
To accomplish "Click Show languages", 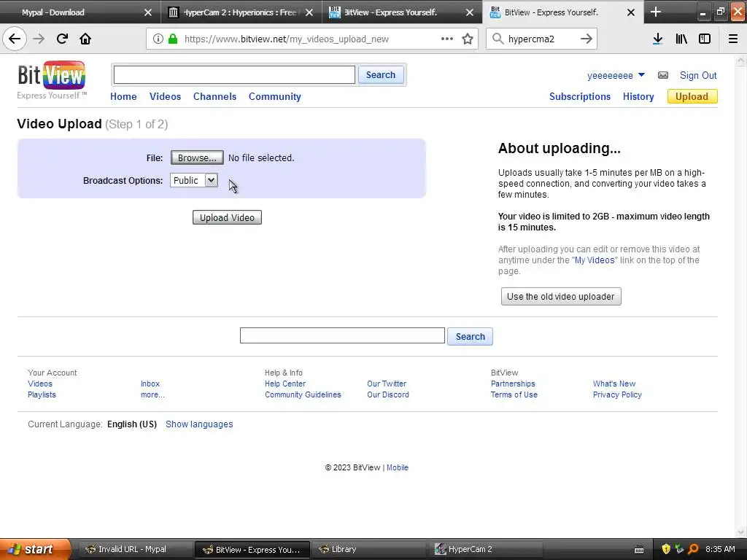I will click(199, 424).
